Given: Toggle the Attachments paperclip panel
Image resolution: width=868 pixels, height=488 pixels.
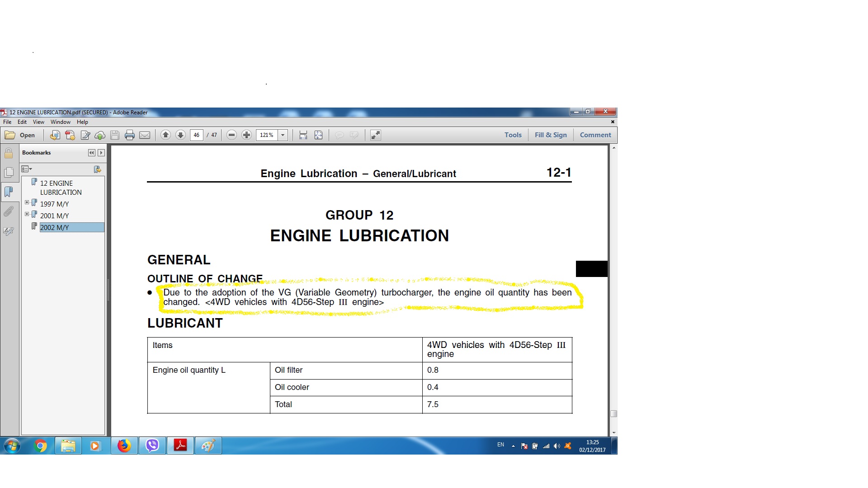Looking at the screenshot, I should coord(9,211).
